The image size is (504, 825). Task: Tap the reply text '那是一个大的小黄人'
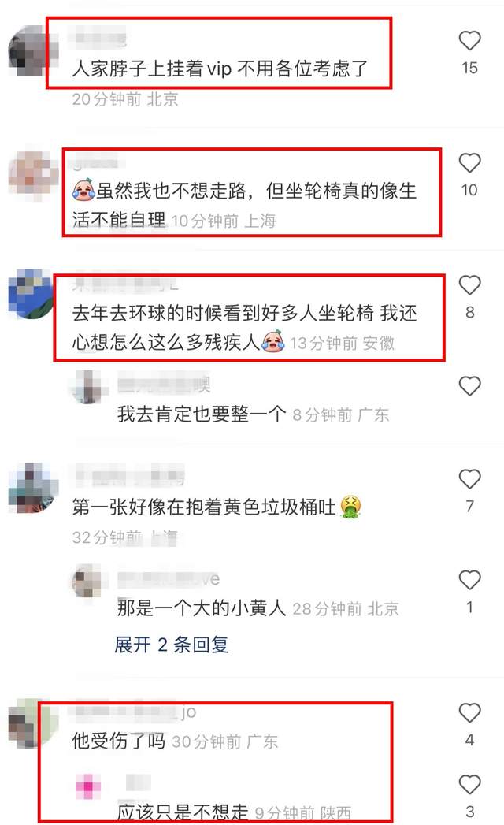coord(202,608)
